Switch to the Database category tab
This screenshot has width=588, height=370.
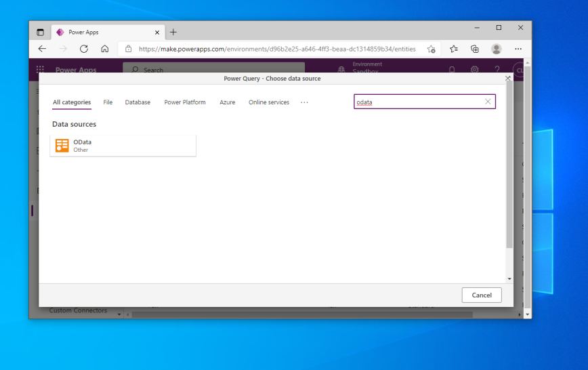[x=138, y=102]
